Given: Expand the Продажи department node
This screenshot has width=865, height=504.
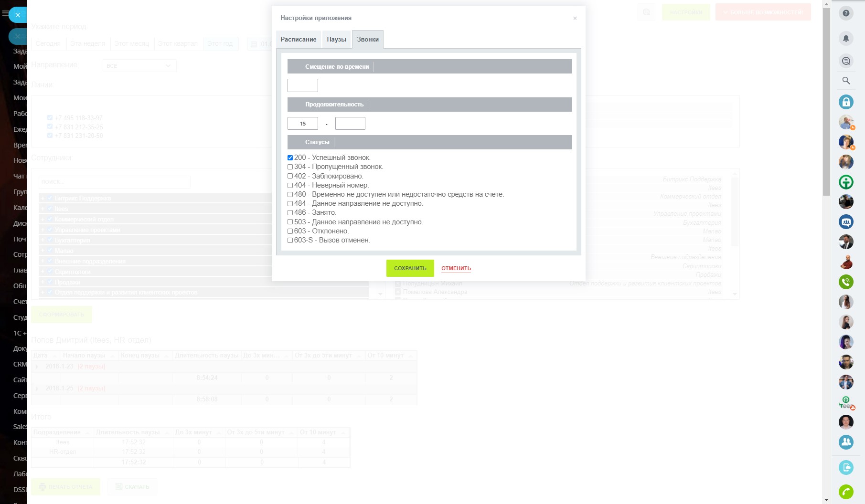Looking at the screenshot, I should [43, 282].
